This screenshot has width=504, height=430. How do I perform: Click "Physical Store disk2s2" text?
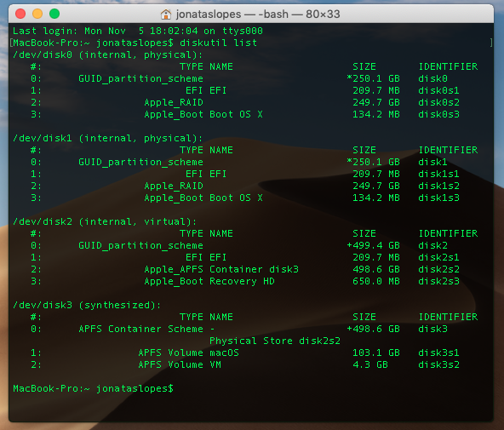point(275,341)
